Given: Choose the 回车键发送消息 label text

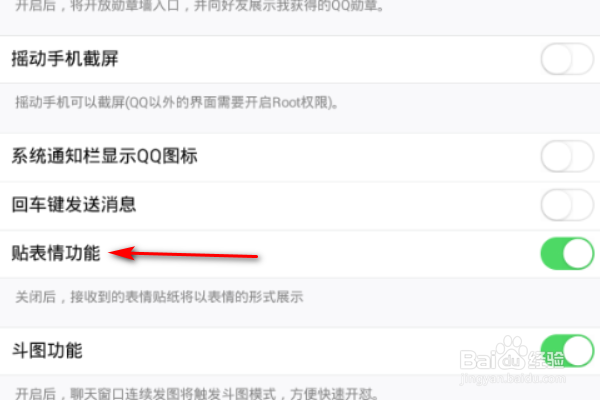Looking at the screenshot, I should (x=74, y=205).
